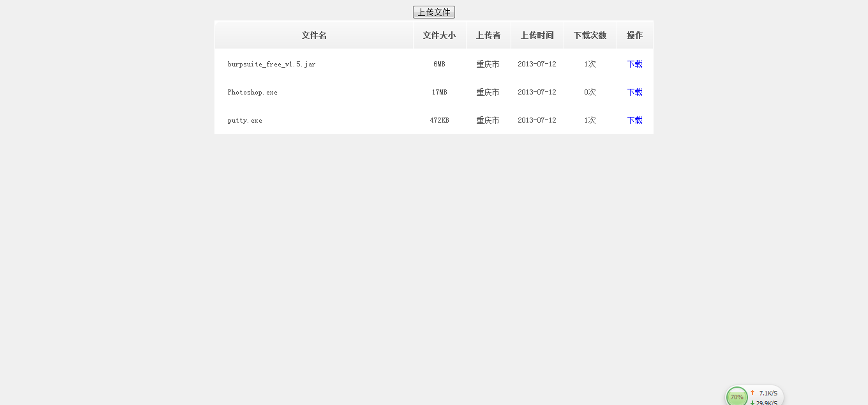Click upload date 2013-07-12 of burpsuite row

(x=537, y=65)
